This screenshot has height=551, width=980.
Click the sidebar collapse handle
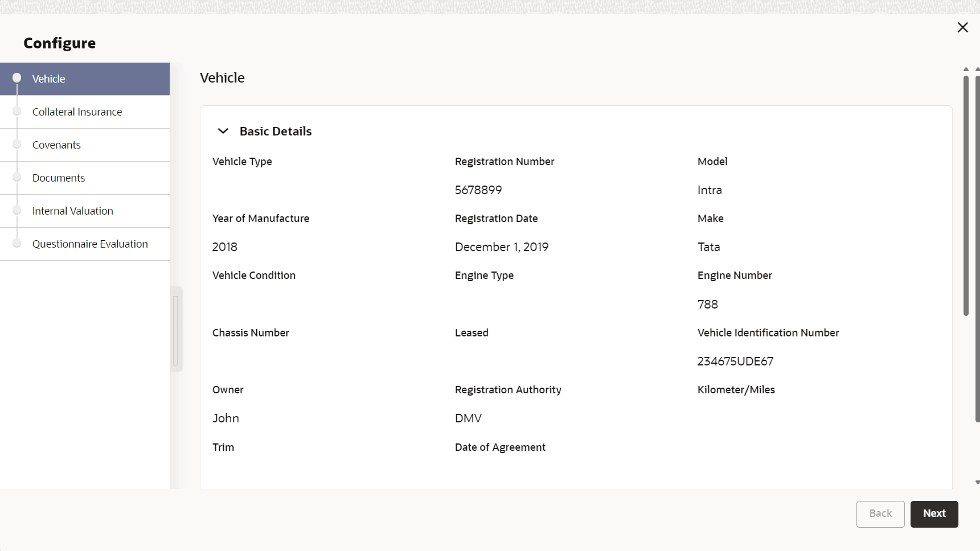coord(176,329)
